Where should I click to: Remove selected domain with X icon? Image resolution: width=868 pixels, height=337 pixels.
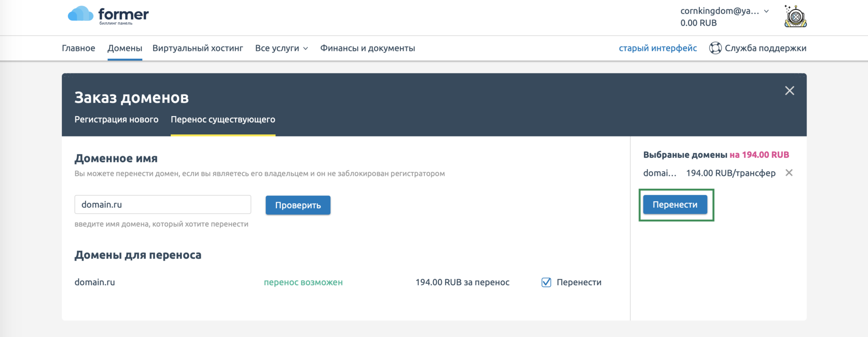(x=789, y=173)
